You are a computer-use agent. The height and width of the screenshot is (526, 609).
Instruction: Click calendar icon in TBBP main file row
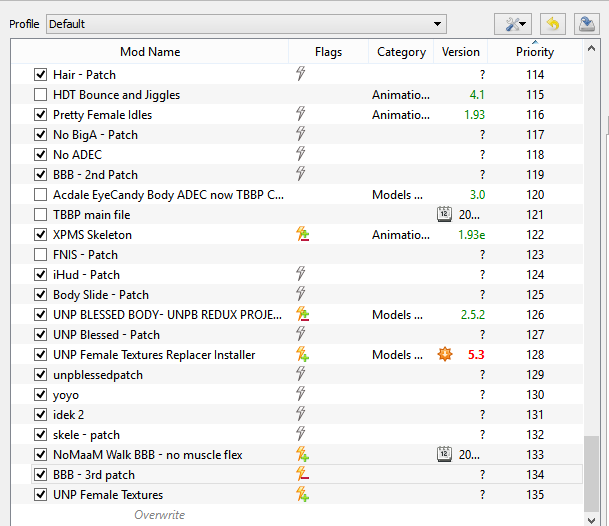[x=445, y=214]
